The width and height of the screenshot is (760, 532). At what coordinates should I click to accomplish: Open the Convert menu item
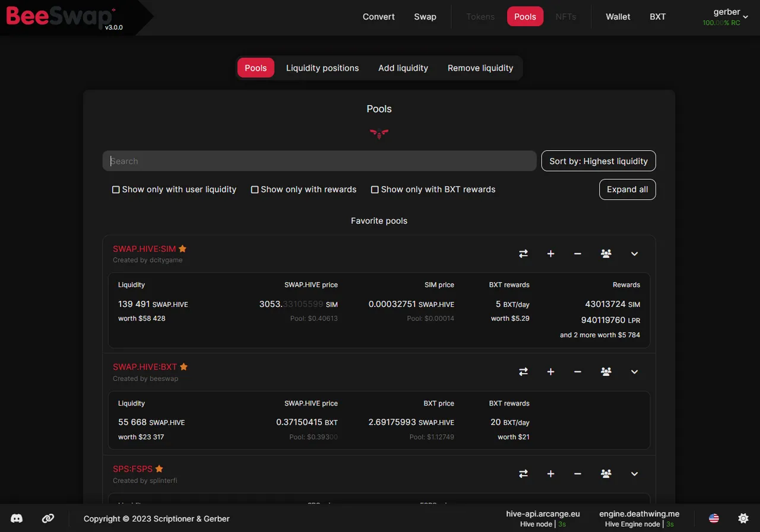(379, 17)
